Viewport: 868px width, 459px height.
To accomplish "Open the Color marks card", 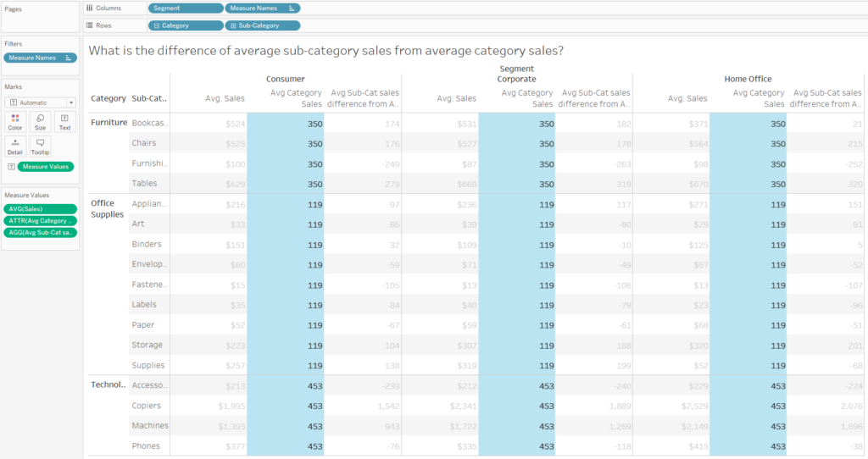I will click(x=15, y=122).
